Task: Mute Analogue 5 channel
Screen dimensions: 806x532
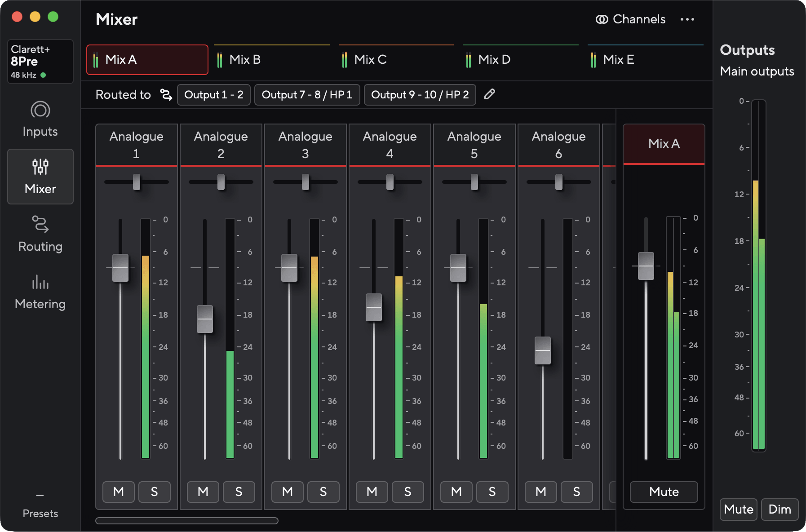Action: [456, 492]
